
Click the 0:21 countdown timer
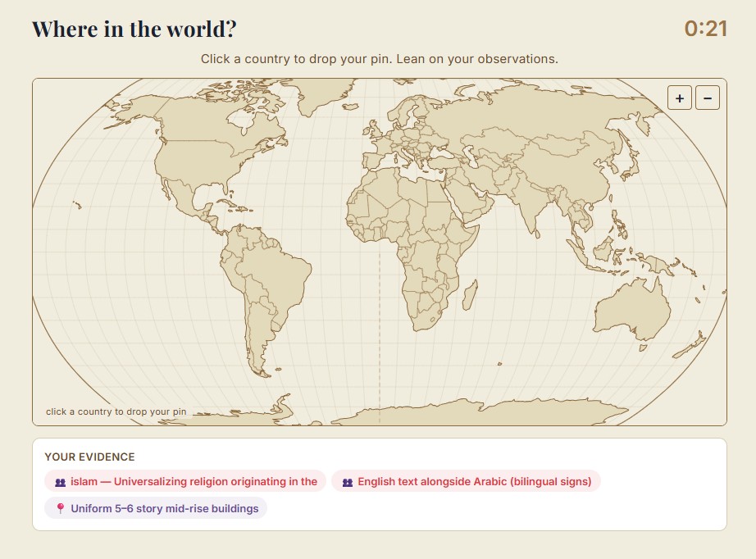pos(705,29)
